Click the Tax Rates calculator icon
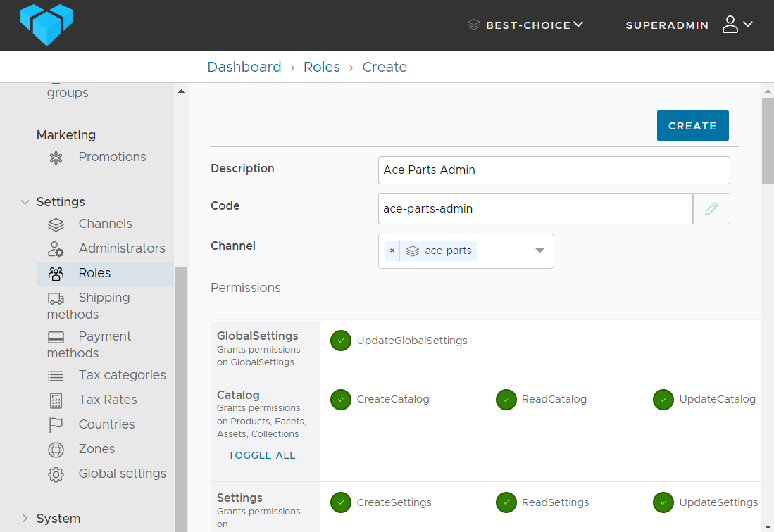Viewport: 774px width, 532px height. (x=56, y=400)
